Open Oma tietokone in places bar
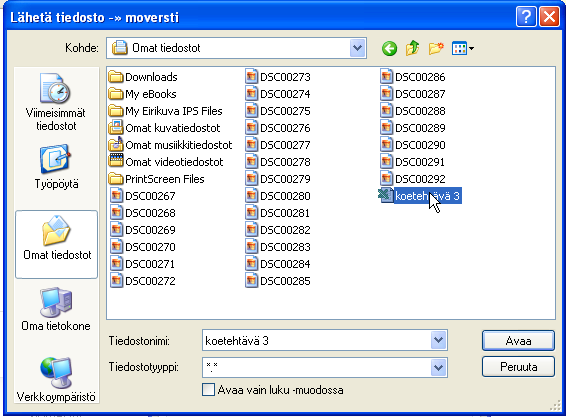Viewport: 566px width, 417px height. [56, 309]
